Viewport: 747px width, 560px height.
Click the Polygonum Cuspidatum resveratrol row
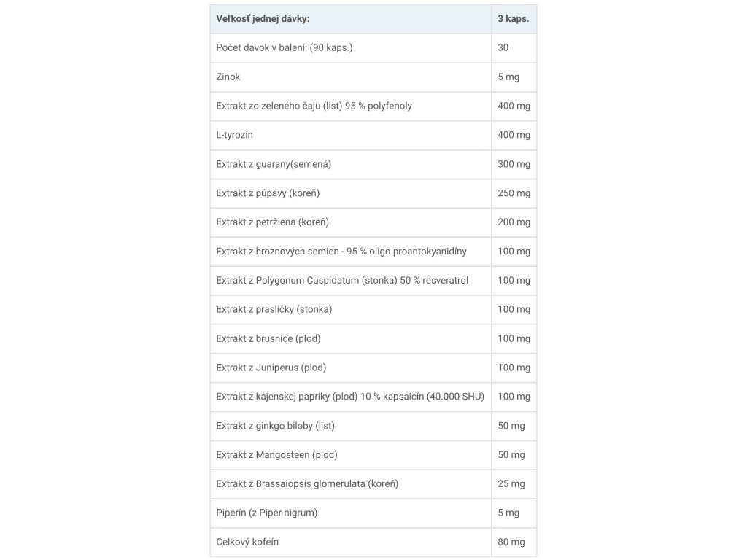click(x=342, y=280)
